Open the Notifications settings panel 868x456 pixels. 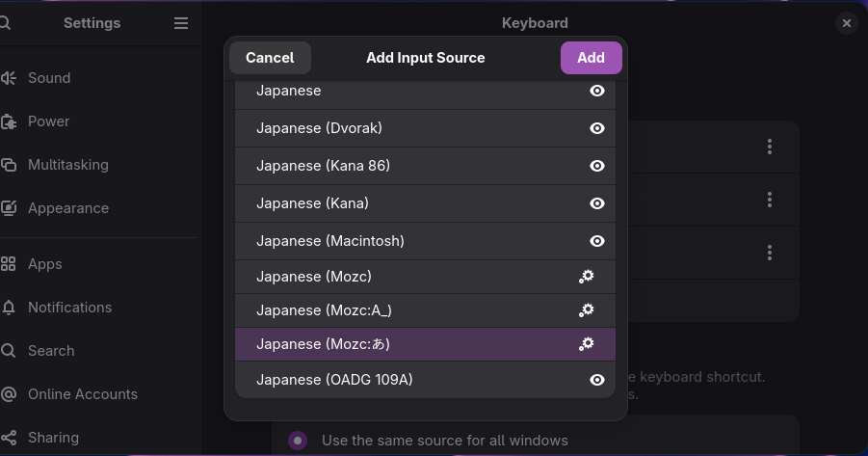[x=69, y=308]
